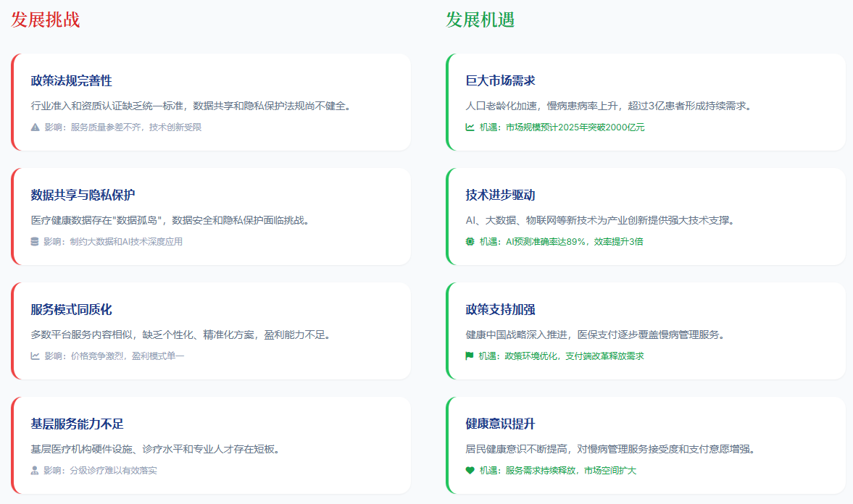Click the database icon in the 数据共享与隐私保护 card

coord(35,242)
